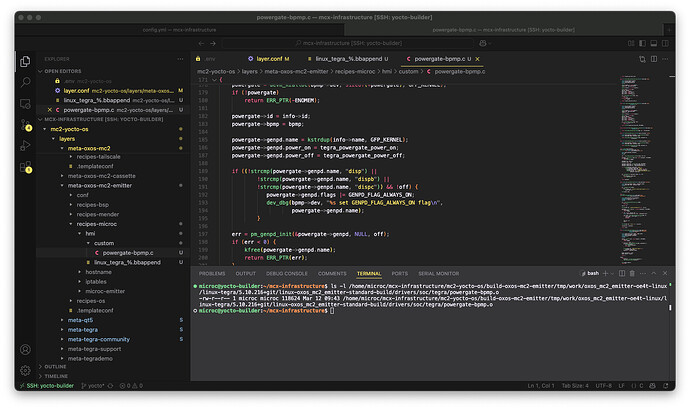Change Tab Size: 4 indentation setting
Image resolution: width=690 pixels, height=408 pixels.
575,386
